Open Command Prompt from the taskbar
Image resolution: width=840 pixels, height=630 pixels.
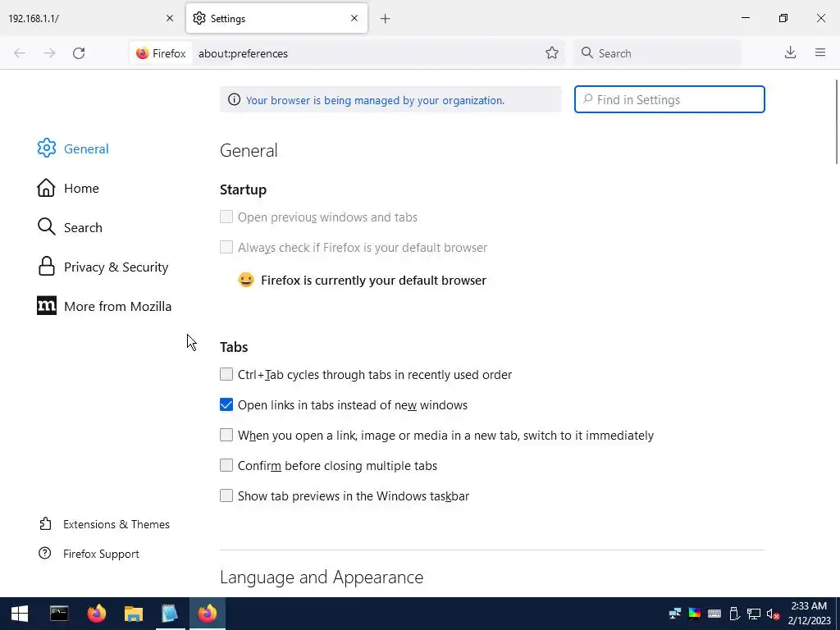pyautogui.click(x=59, y=614)
